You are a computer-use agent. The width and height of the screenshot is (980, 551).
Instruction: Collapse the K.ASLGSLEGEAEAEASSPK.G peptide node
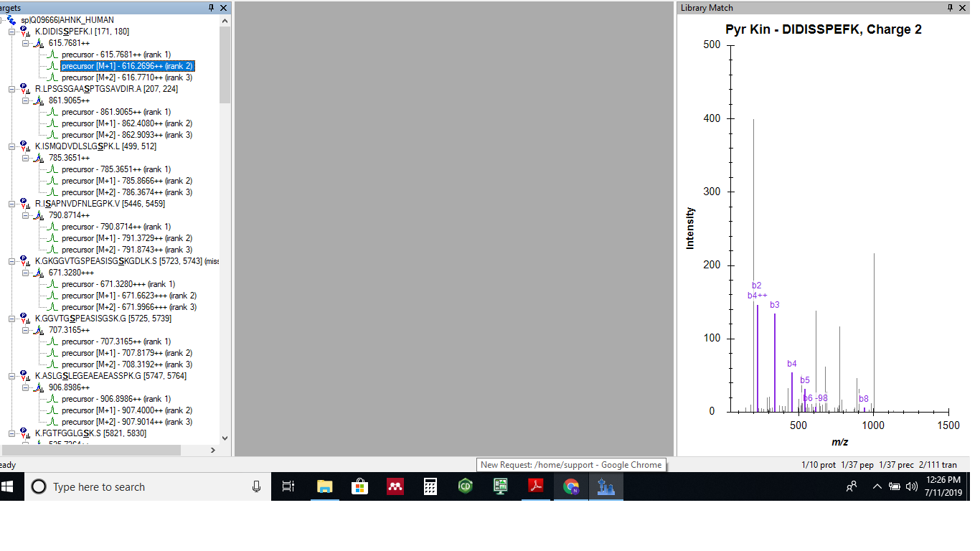pyautogui.click(x=12, y=376)
